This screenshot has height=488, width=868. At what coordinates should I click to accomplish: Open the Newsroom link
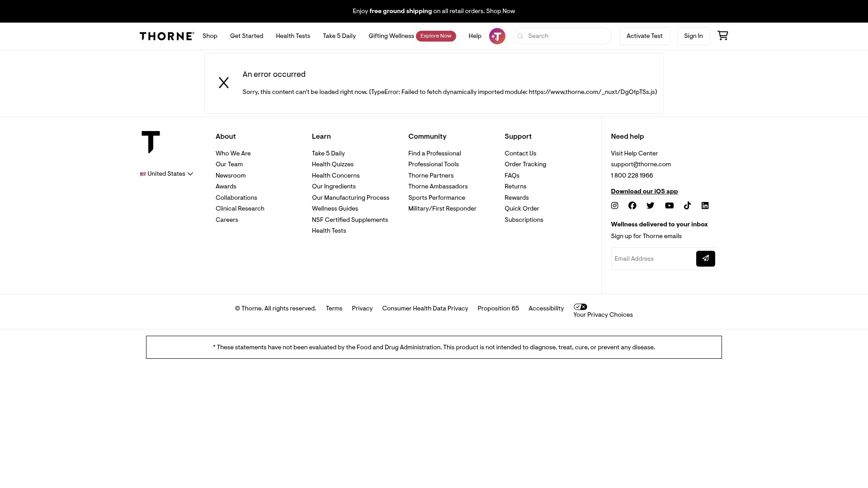tap(231, 176)
